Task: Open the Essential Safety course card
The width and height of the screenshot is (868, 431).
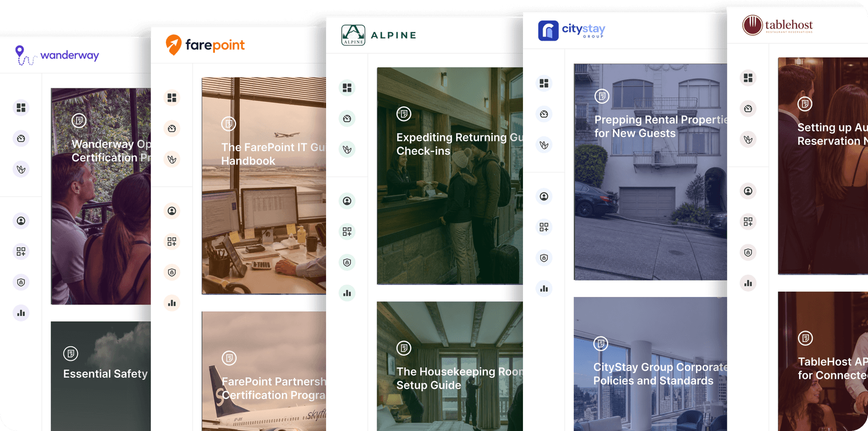Action: 101,376
